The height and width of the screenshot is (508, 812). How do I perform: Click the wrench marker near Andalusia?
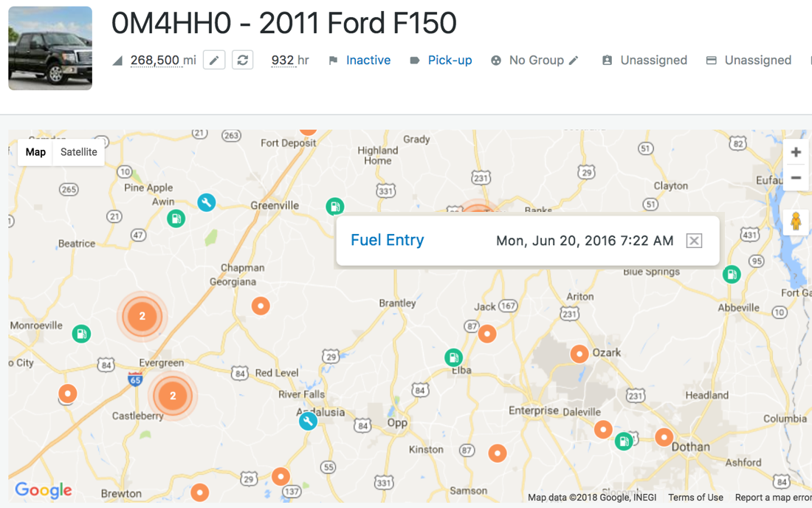(x=308, y=421)
